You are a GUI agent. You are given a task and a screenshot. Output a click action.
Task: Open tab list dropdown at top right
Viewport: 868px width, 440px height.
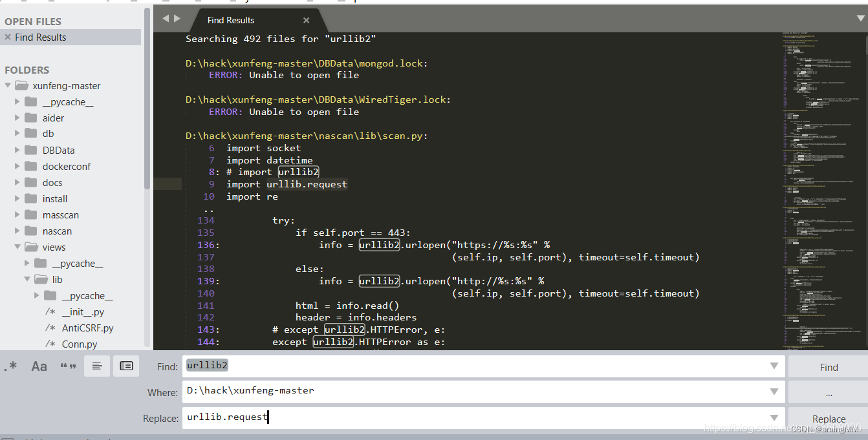[x=860, y=20]
